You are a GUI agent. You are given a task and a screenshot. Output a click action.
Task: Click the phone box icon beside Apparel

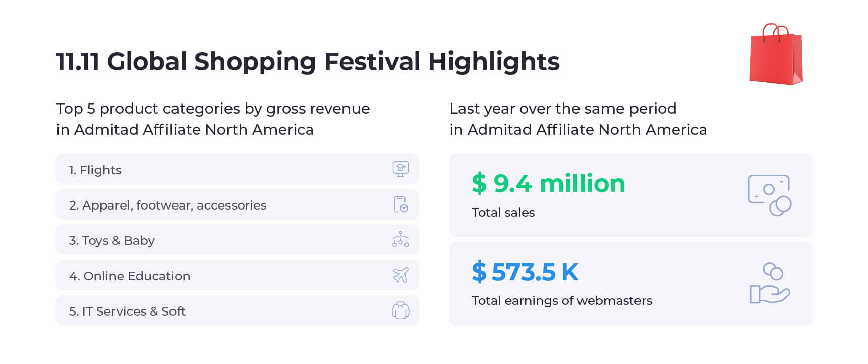(x=400, y=204)
